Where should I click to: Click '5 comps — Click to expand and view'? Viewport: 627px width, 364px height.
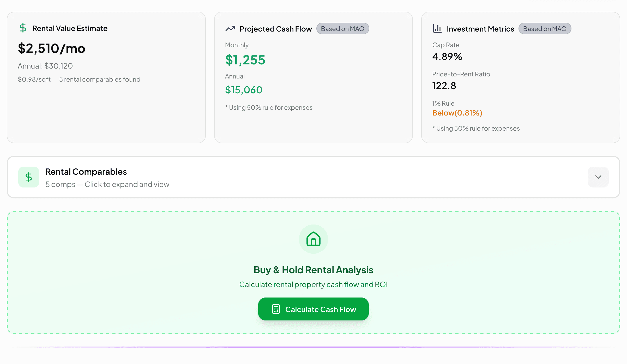point(107,184)
